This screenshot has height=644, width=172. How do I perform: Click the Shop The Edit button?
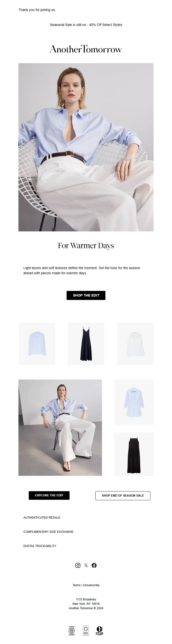(x=86, y=295)
